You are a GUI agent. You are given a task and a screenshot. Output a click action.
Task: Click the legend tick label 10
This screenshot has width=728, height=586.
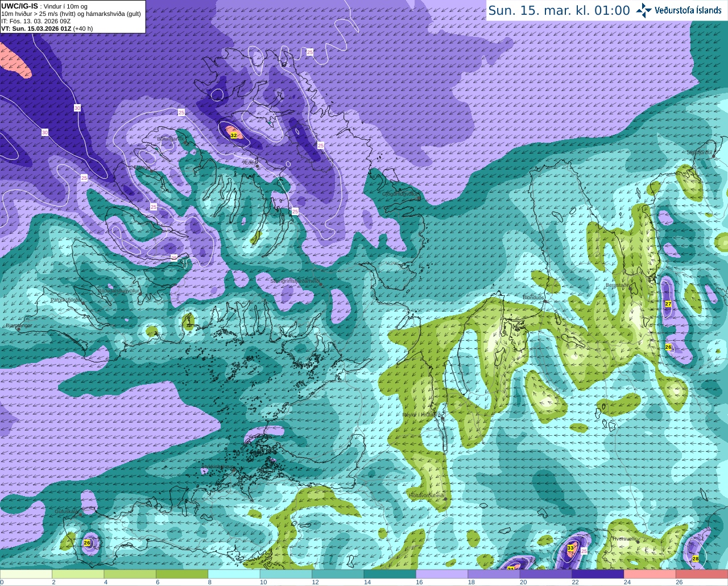click(263, 582)
